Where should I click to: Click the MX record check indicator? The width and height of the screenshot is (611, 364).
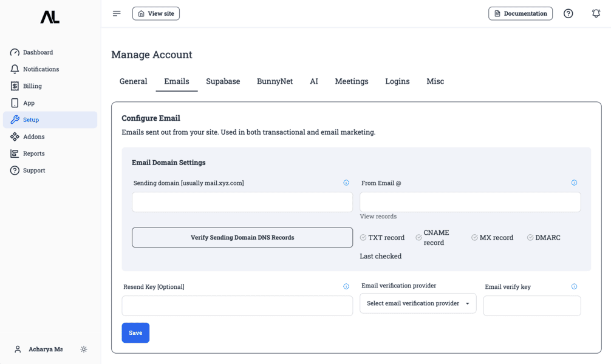[x=474, y=238]
